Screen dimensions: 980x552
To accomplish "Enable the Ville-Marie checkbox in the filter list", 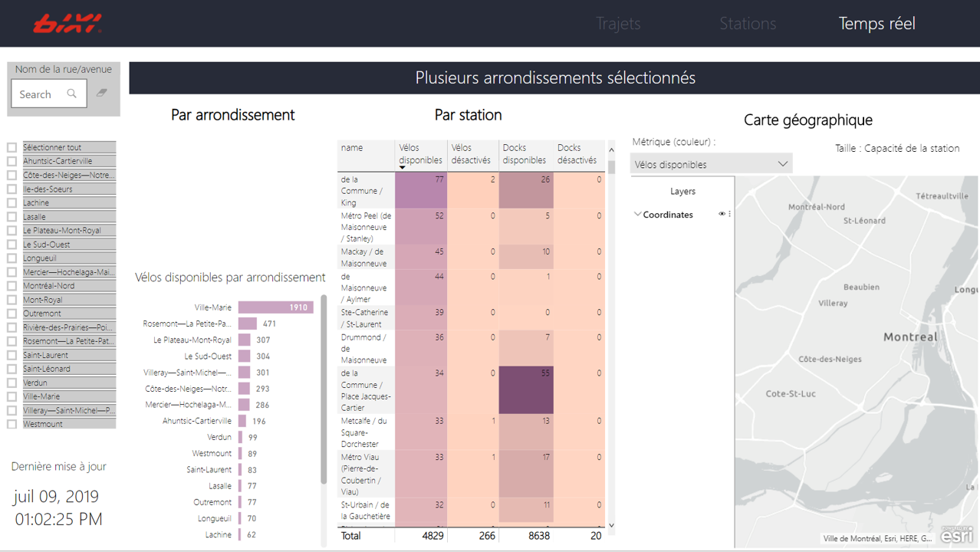I will click(12, 396).
